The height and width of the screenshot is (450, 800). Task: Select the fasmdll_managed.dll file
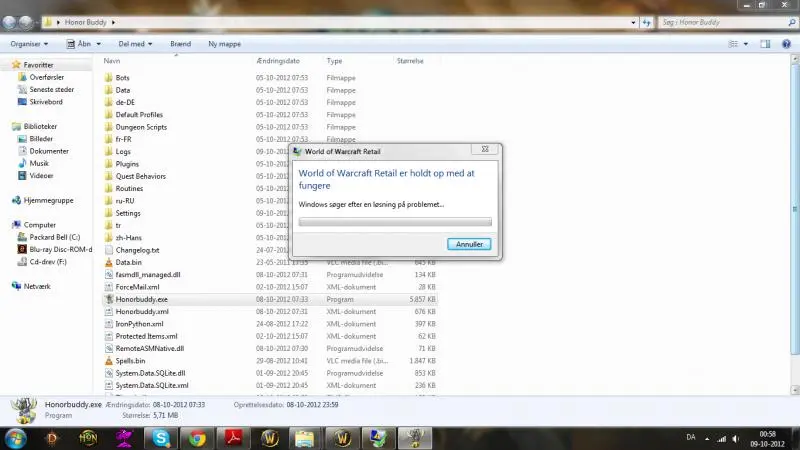[x=148, y=274]
